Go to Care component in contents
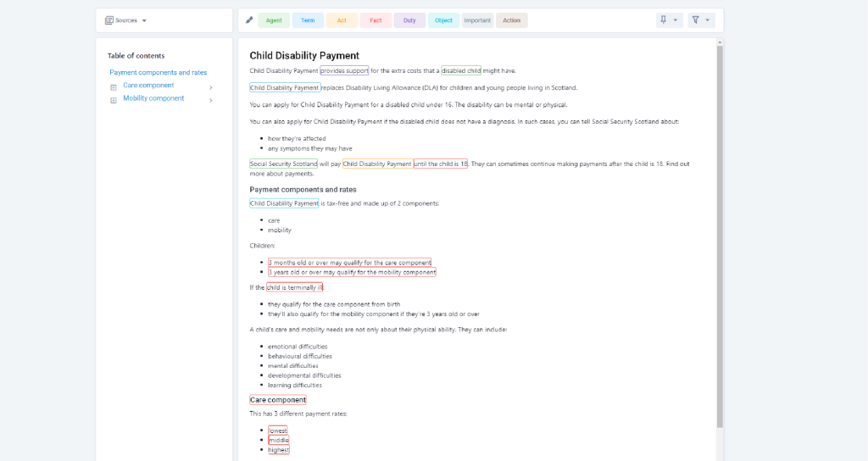 [148, 86]
